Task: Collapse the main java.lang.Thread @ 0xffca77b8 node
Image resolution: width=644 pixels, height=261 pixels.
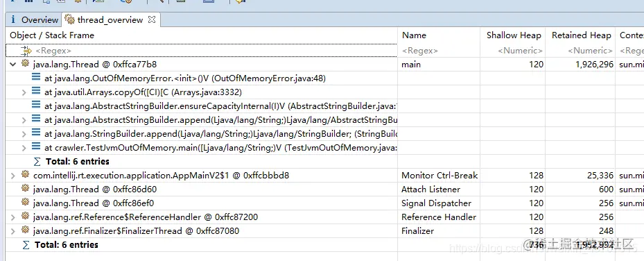Action: coord(12,64)
